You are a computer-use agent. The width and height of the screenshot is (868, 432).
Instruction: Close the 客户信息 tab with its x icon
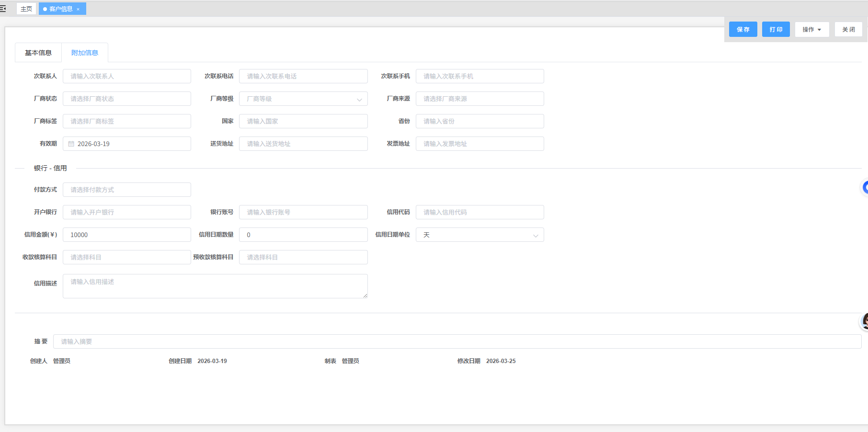[78, 9]
